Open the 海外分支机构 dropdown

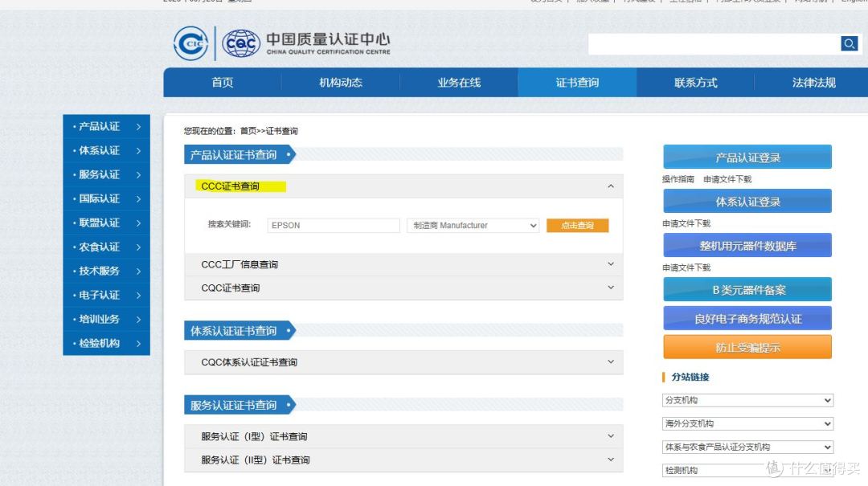(x=747, y=423)
